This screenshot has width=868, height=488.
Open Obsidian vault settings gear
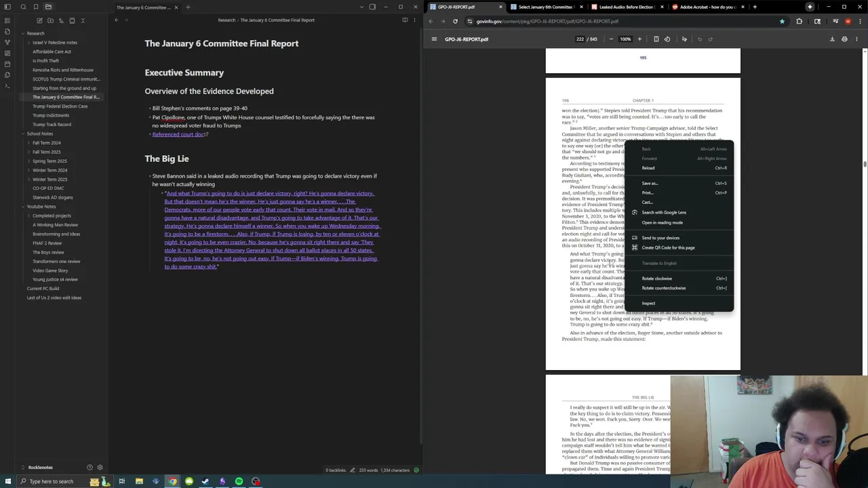(100, 468)
